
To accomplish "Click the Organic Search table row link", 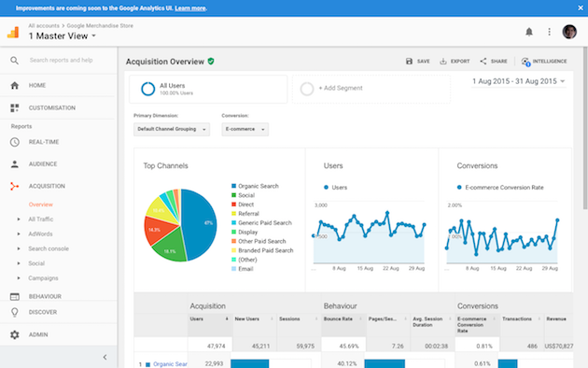I will click(x=170, y=364).
